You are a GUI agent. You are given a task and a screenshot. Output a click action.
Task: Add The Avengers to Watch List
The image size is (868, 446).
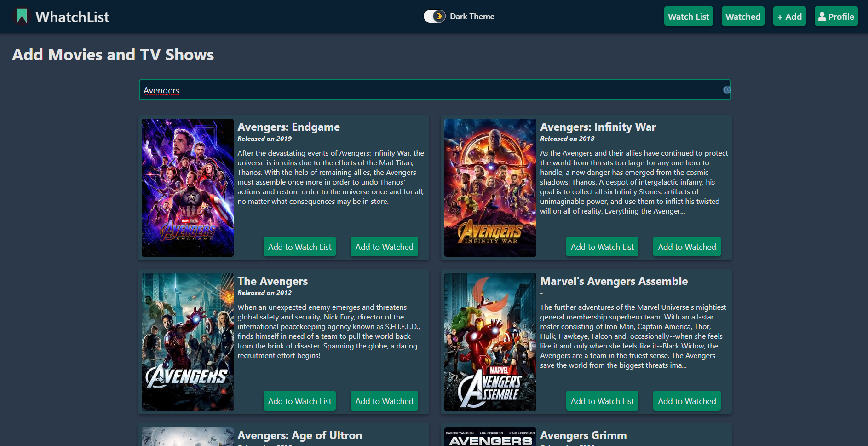point(299,401)
